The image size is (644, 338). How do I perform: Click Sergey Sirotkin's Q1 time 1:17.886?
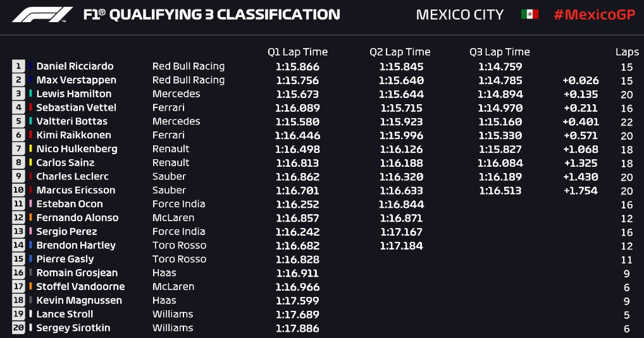coord(298,328)
